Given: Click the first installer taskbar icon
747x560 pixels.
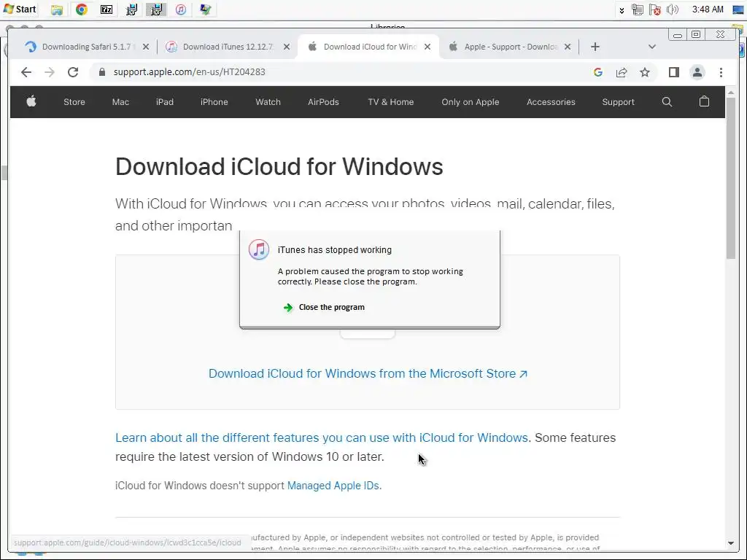Looking at the screenshot, I should 131,9.
